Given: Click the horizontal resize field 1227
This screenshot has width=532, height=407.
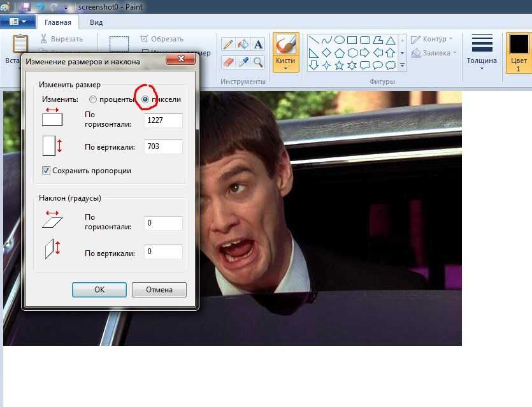Looking at the screenshot, I should (163, 120).
